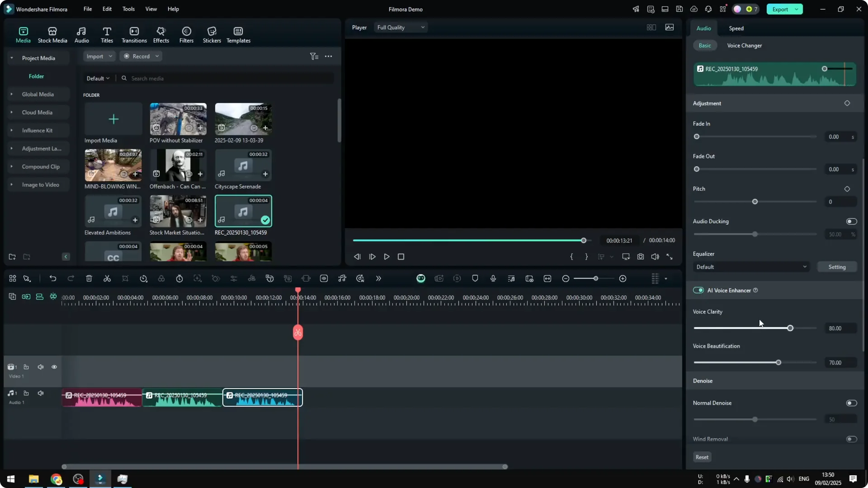Adjust the Voice Clarity slider

coord(790,328)
